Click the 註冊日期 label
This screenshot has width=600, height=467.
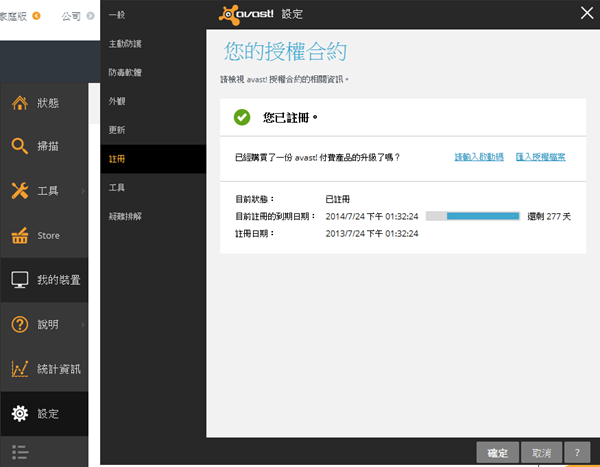pyautogui.click(x=254, y=234)
